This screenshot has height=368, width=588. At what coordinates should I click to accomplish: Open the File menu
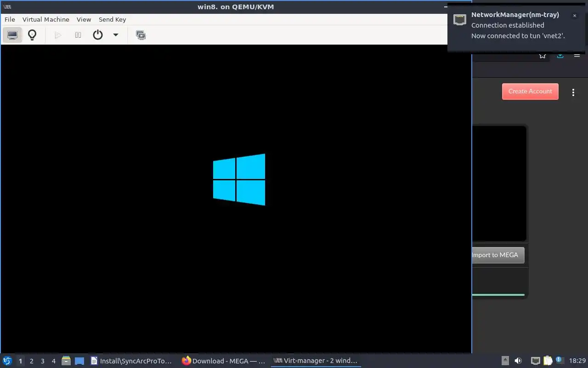click(10, 19)
